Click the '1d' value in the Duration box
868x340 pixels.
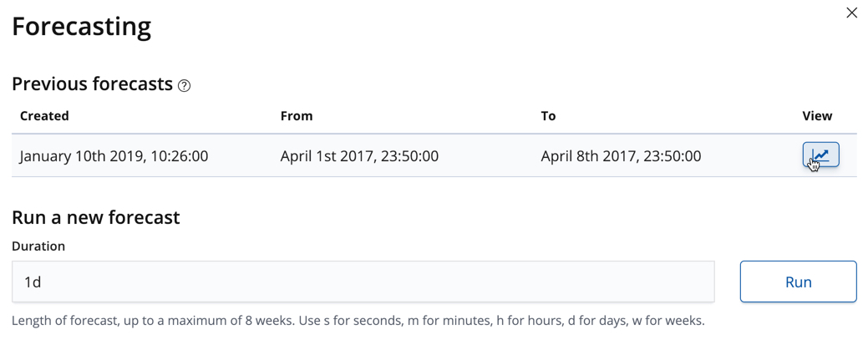(x=33, y=282)
